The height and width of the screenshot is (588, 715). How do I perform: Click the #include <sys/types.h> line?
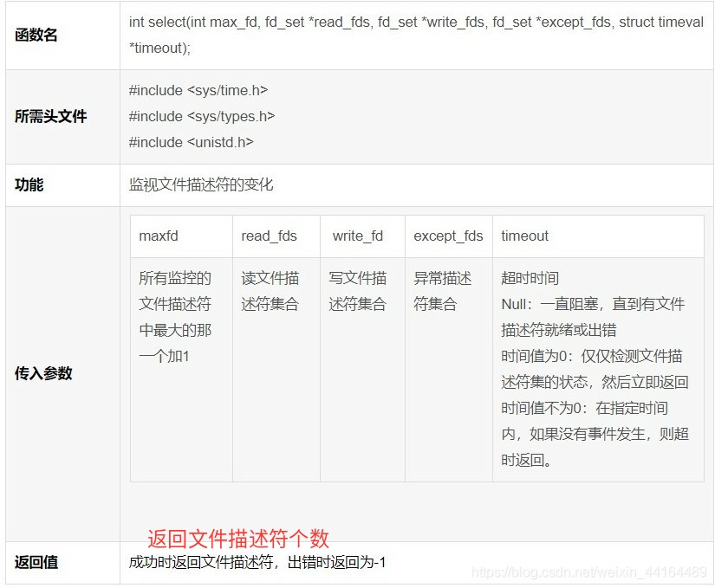pyautogui.click(x=200, y=116)
